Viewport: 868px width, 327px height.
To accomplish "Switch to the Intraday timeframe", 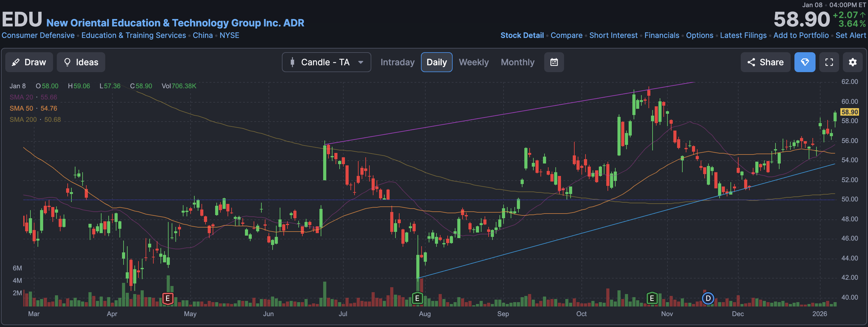I will point(397,62).
